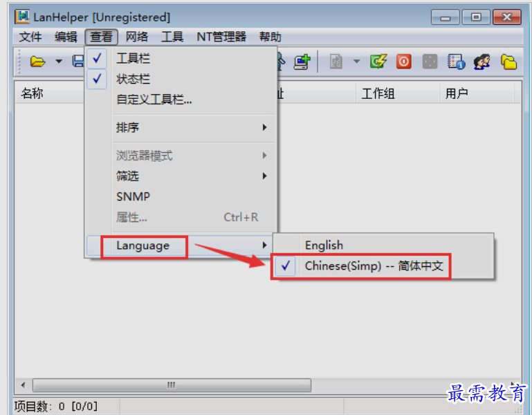The width and height of the screenshot is (532, 415).
Task: Open the 网络 menu
Action: (x=137, y=37)
